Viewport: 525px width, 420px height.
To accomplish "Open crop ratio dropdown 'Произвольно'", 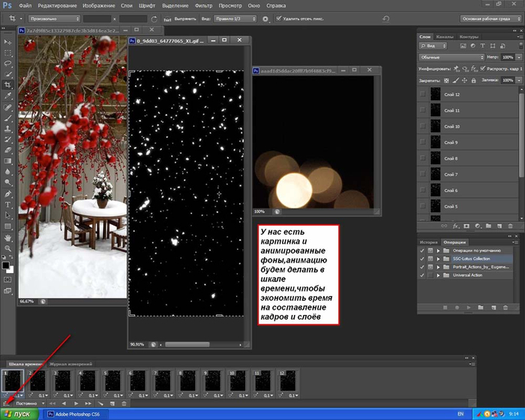I will click(x=54, y=19).
